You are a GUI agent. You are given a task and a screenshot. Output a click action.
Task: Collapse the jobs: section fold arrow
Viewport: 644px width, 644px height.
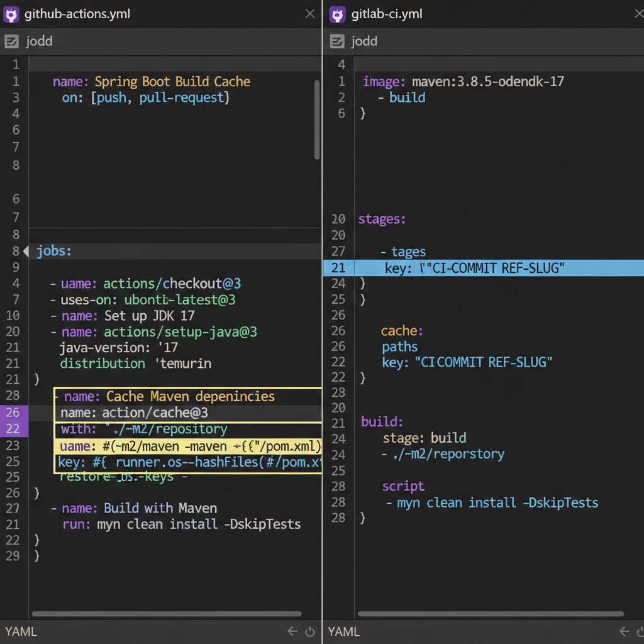click(x=25, y=251)
